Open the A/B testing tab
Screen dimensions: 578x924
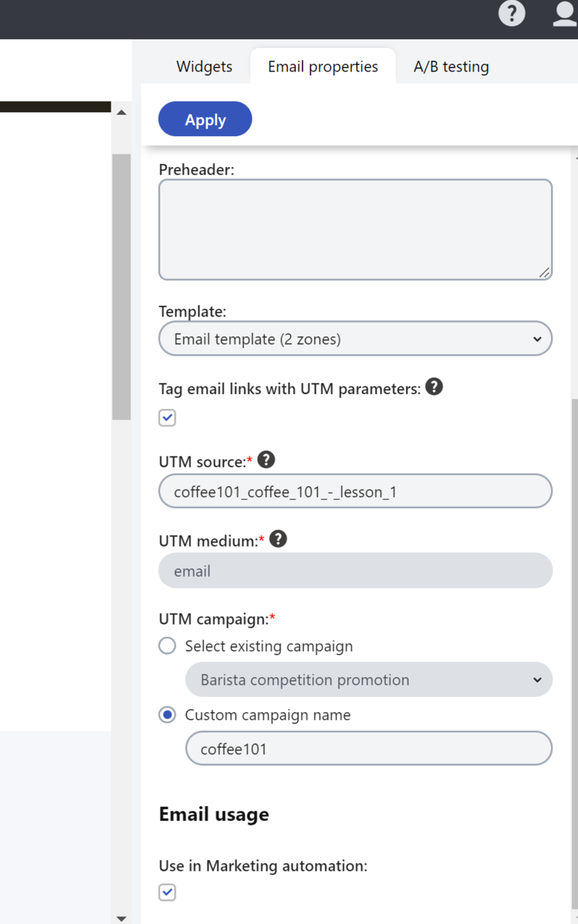point(451,66)
